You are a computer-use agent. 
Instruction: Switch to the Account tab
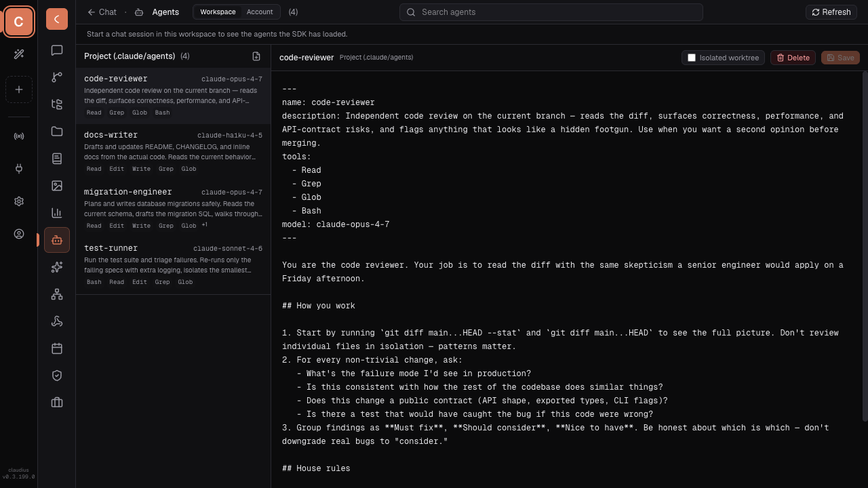260,12
